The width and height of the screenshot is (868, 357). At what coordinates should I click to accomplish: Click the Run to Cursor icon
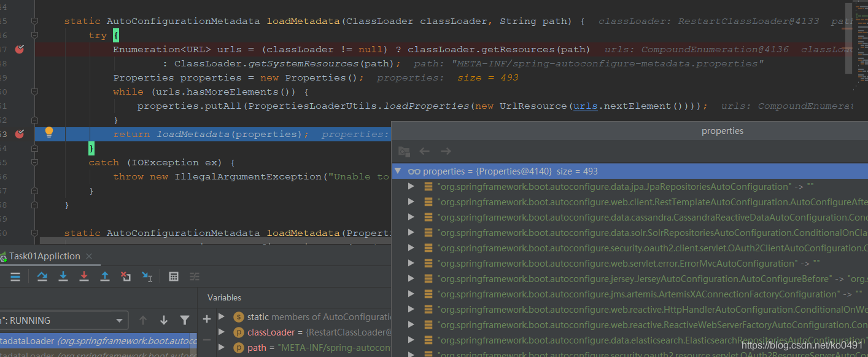pyautogui.click(x=147, y=277)
